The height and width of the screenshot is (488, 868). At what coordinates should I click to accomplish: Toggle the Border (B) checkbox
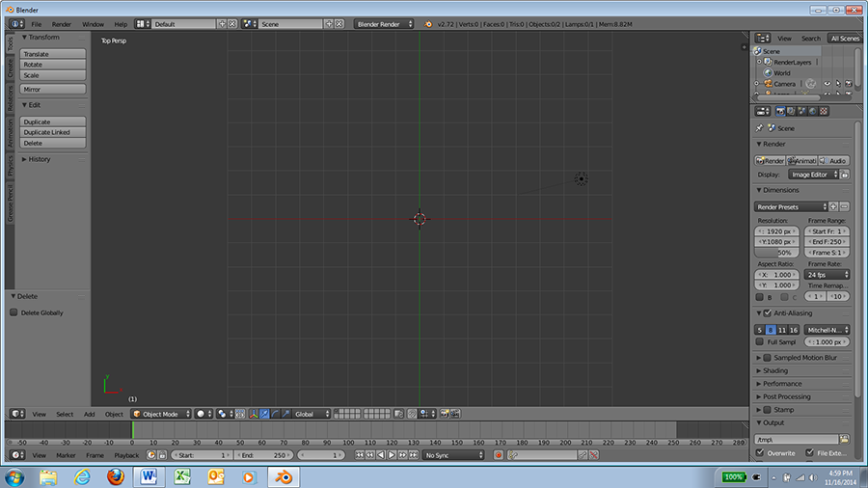760,297
